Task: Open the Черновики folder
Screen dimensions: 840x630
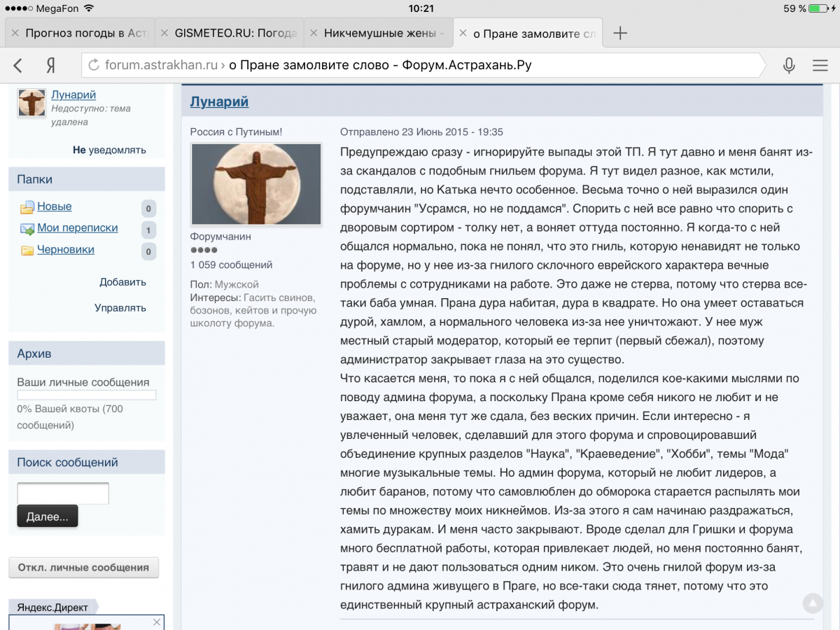Action: (65, 250)
